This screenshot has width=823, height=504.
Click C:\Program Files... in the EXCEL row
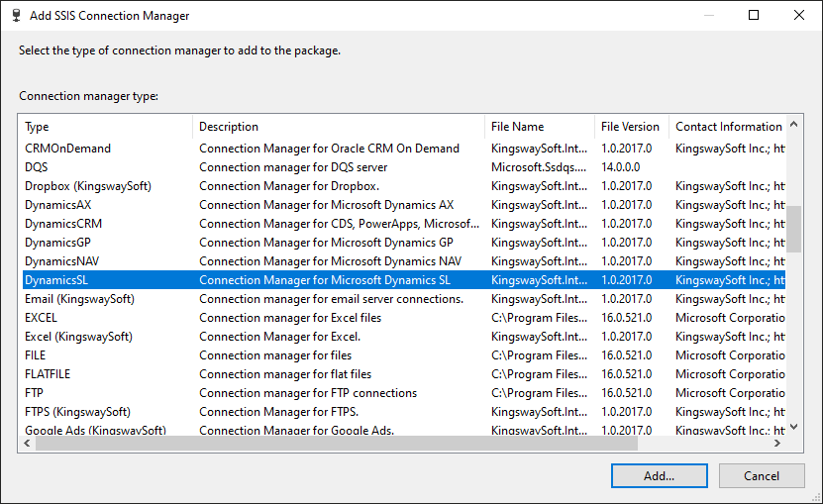point(539,318)
